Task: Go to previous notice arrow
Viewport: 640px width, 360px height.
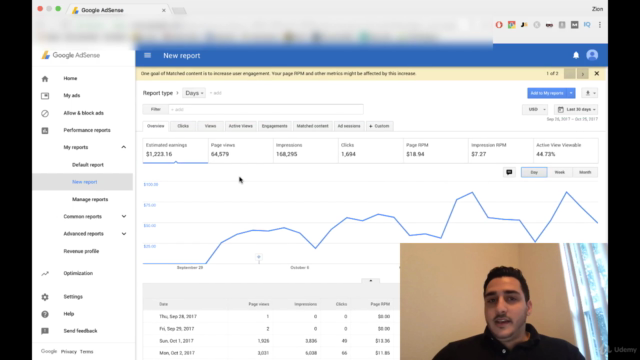Action: [569, 74]
